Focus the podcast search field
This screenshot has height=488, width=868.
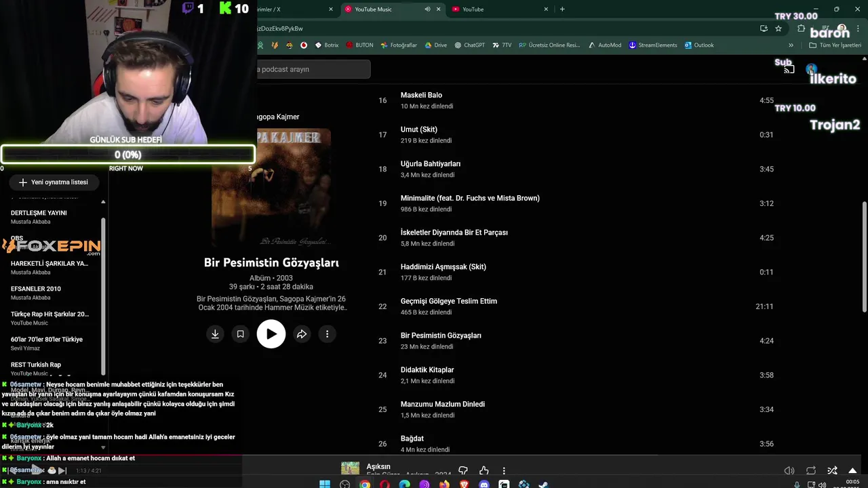point(313,69)
